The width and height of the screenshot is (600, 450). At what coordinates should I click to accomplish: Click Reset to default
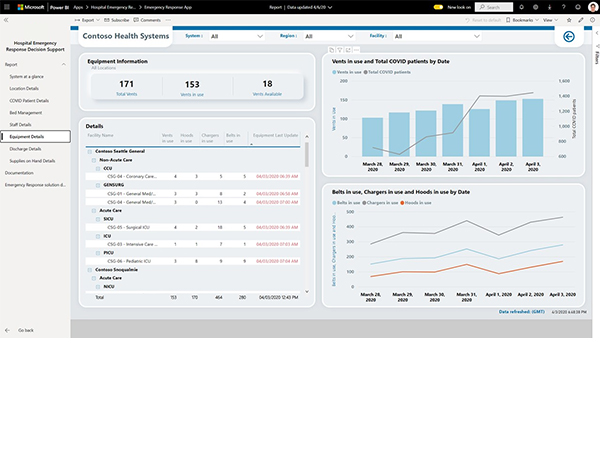pyautogui.click(x=483, y=20)
